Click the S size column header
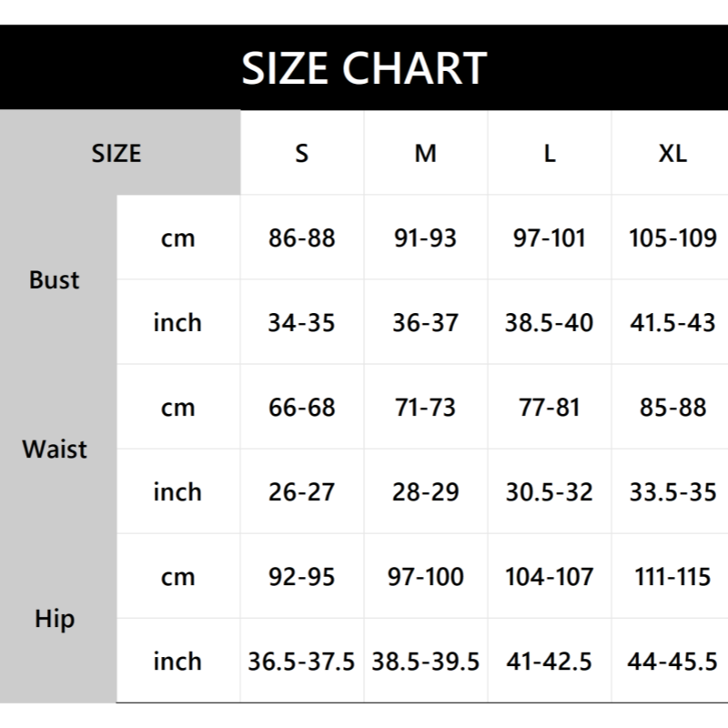 302,153
